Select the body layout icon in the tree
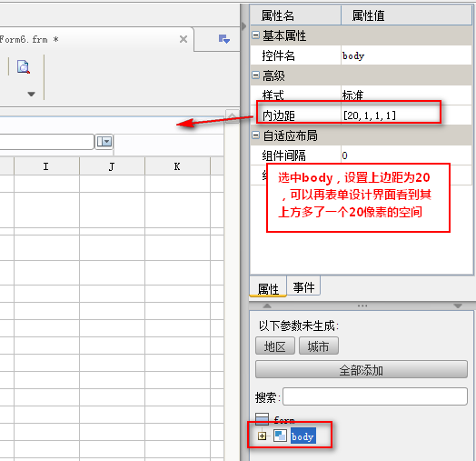476x461 pixels. pyautogui.click(x=280, y=436)
